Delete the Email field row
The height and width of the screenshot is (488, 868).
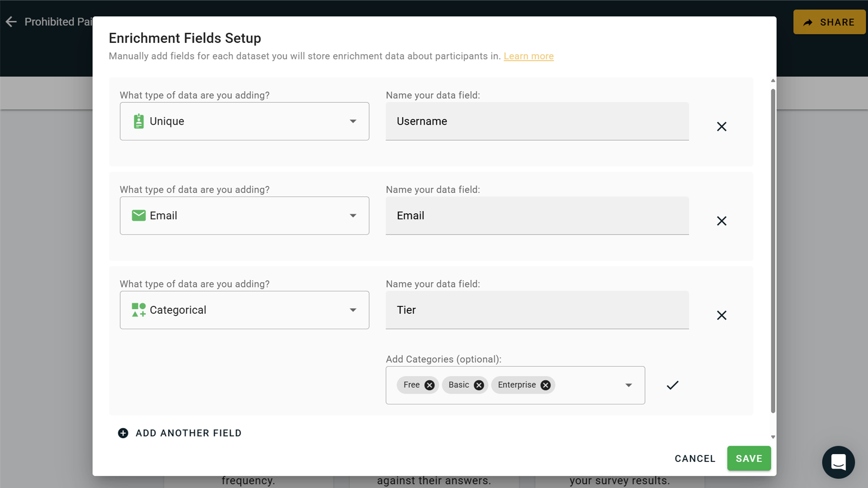click(x=721, y=221)
